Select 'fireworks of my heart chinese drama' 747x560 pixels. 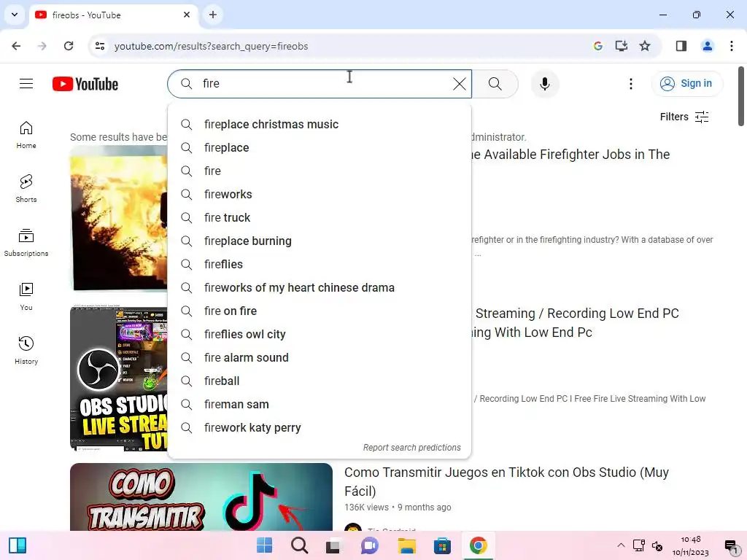(x=320, y=287)
